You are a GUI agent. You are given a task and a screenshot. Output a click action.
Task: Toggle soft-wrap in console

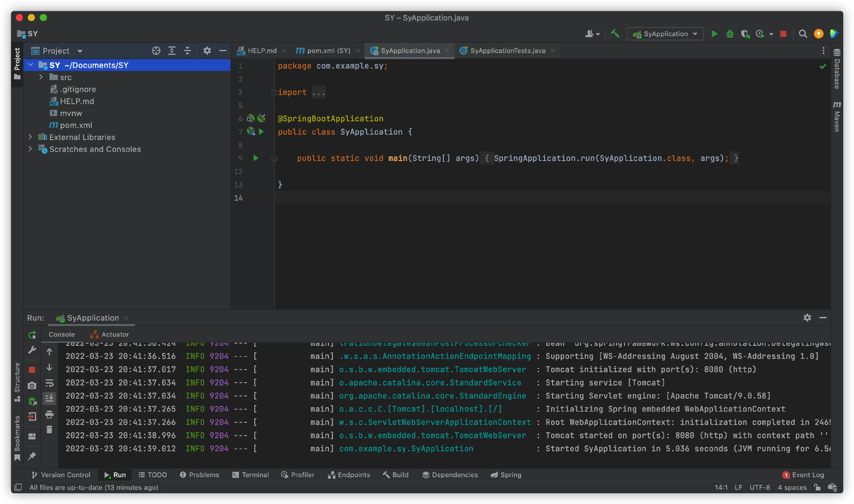[49, 384]
